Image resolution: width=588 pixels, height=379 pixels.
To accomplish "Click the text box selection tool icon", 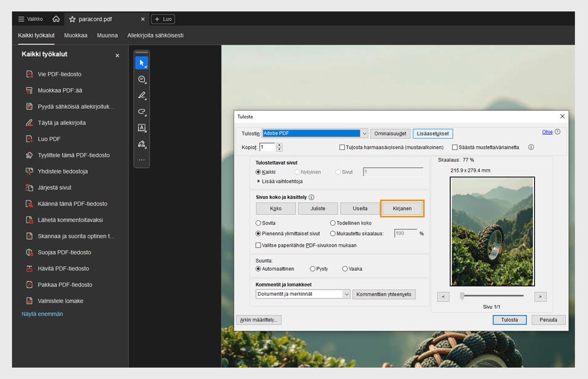I will (x=142, y=128).
